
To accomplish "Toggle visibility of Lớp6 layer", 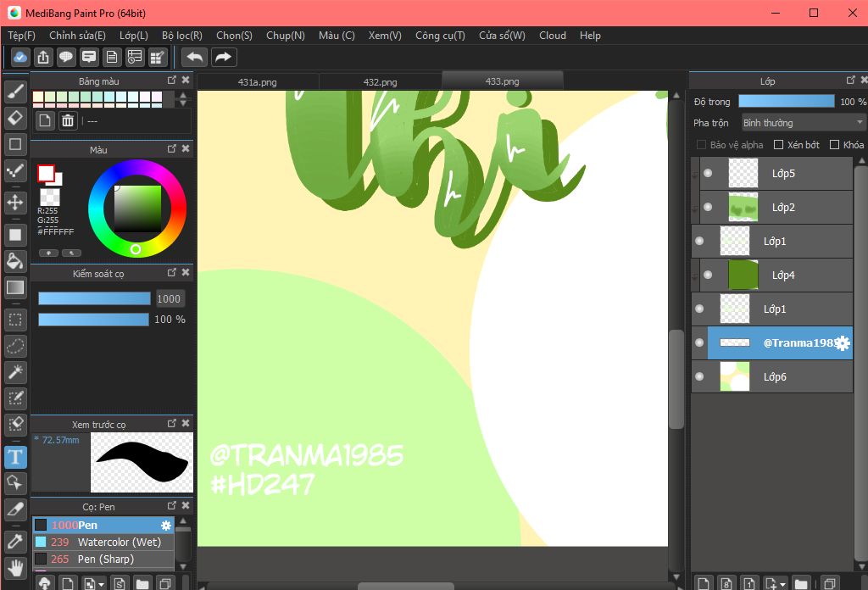I will [x=699, y=376].
